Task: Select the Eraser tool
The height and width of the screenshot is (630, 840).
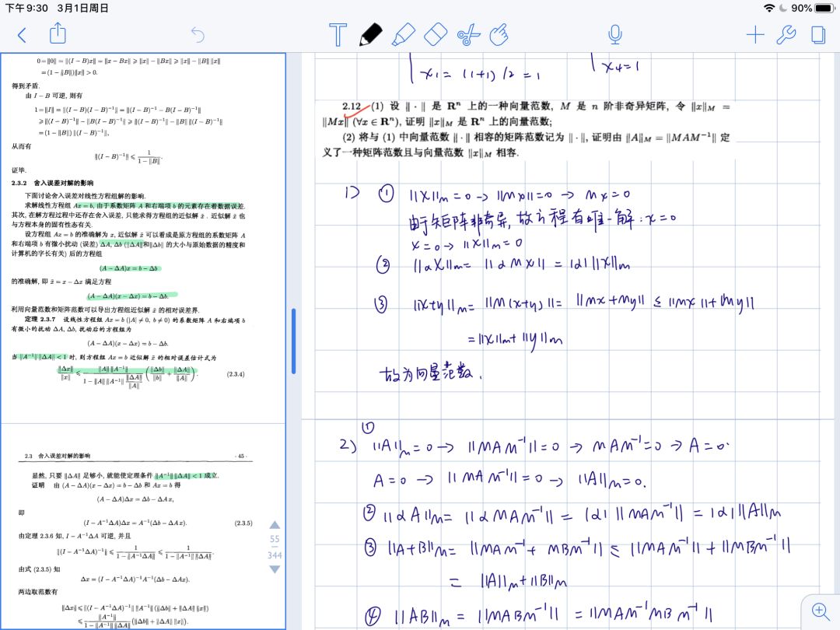Action: pos(436,34)
